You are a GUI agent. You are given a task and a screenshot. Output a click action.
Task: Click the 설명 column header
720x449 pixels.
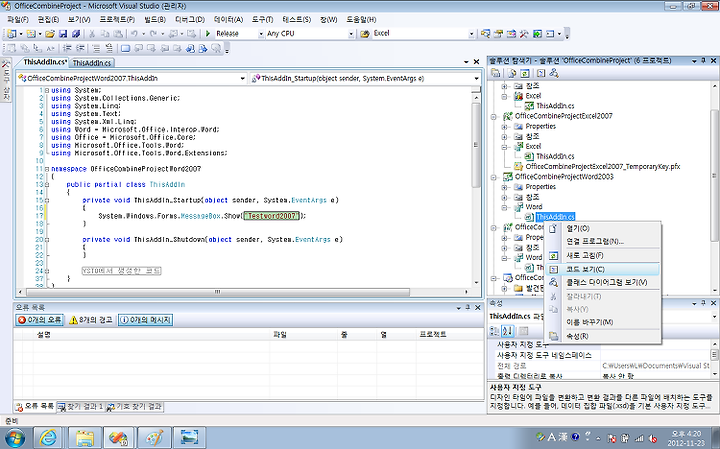click(151, 335)
